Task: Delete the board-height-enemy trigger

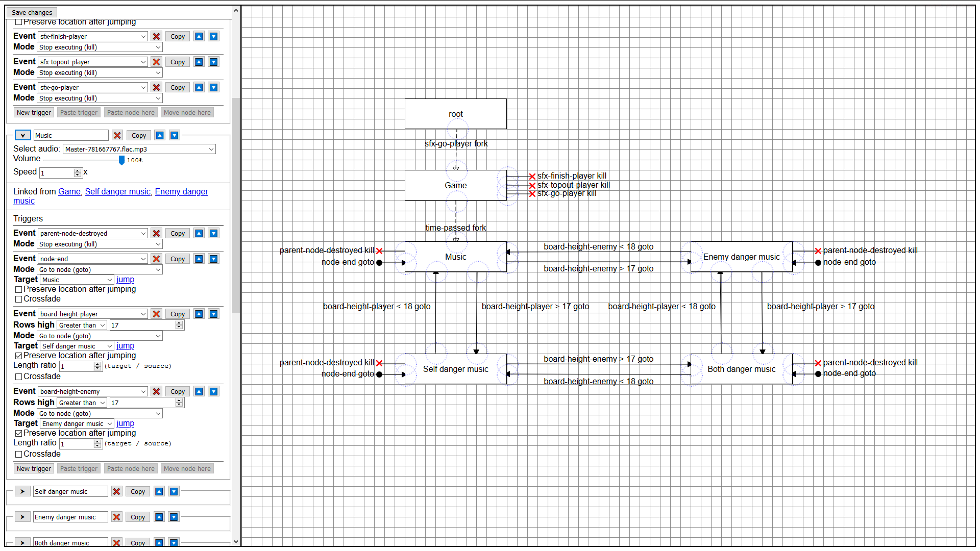Action: [156, 391]
